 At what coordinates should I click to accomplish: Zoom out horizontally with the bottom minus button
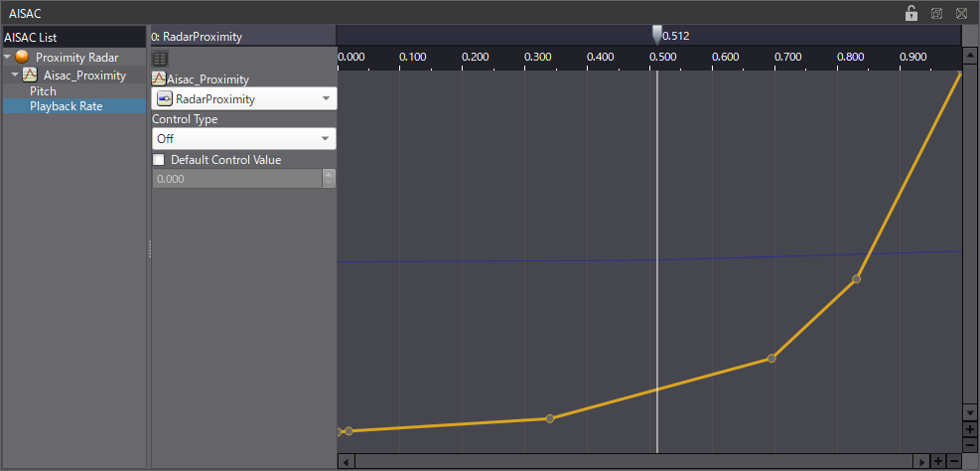(x=954, y=461)
